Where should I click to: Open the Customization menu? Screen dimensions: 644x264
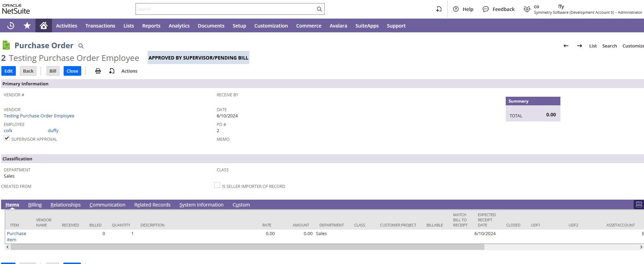pyautogui.click(x=271, y=25)
